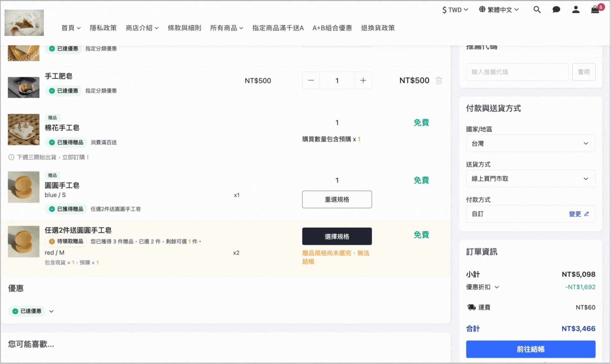Click the -NT$1,692 discount value
Image resolution: width=611 pixels, height=364 pixels.
click(580, 287)
